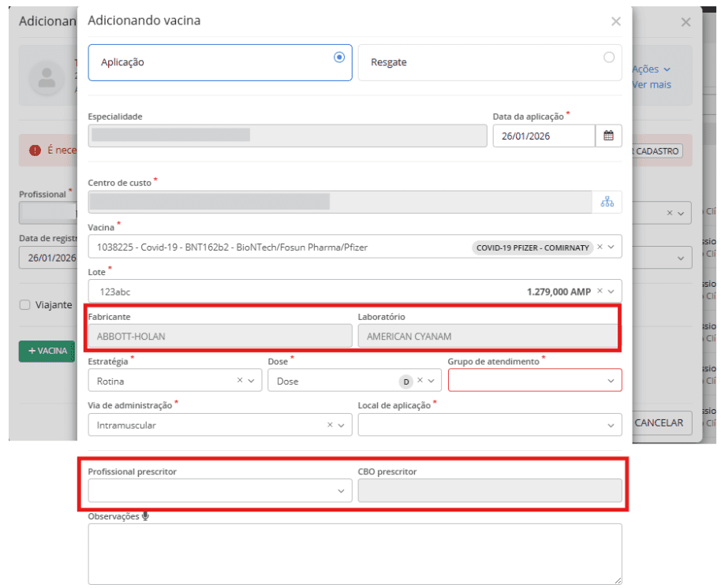Close the Adicionando vacina dialog
Image resolution: width=721 pixels, height=588 pixels.
(616, 21)
